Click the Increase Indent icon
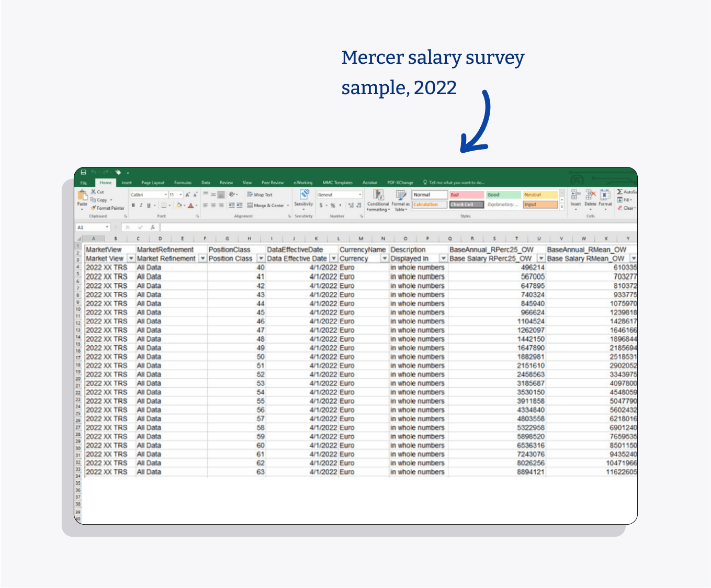The image size is (711, 588). coord(239,206)
